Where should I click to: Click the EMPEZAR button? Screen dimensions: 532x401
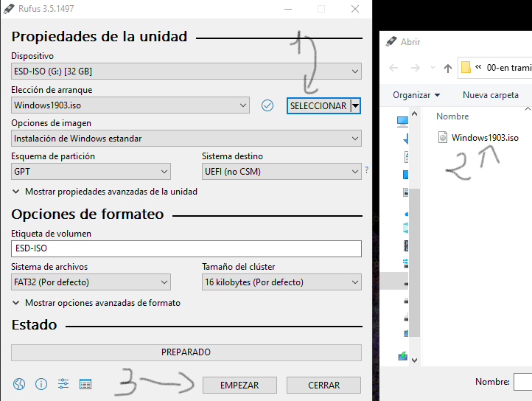pos(239,385)
